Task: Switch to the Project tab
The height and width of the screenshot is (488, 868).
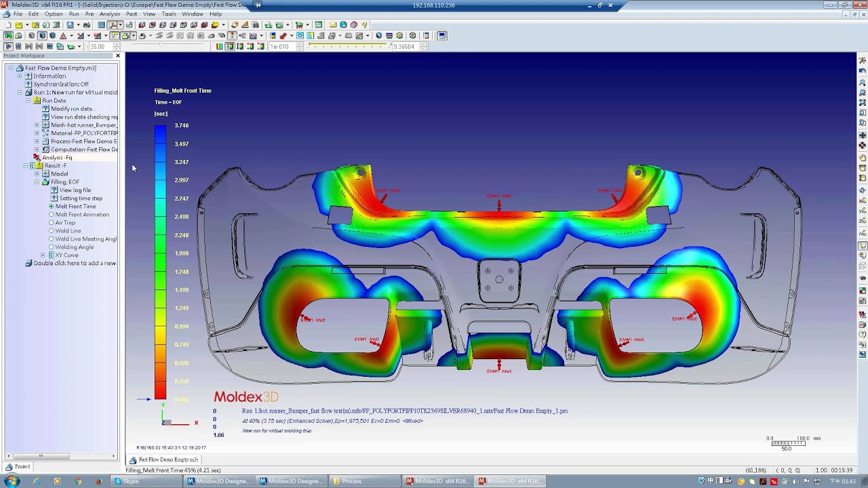Action: click(18, 466)
